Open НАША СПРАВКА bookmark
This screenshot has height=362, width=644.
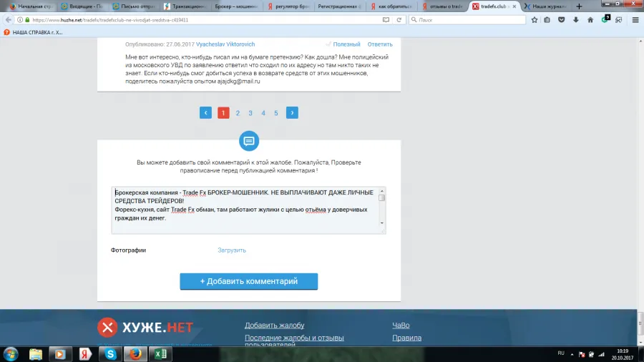click(33, 32)
